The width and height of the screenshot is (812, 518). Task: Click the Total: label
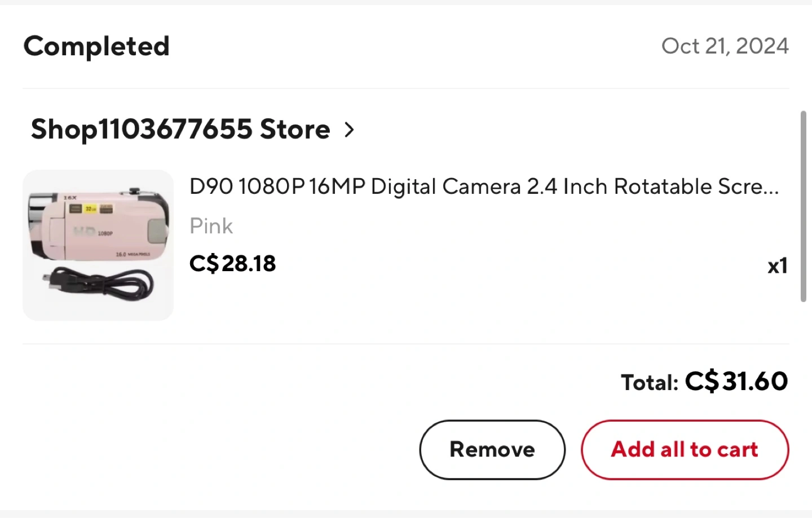point(650,383)
